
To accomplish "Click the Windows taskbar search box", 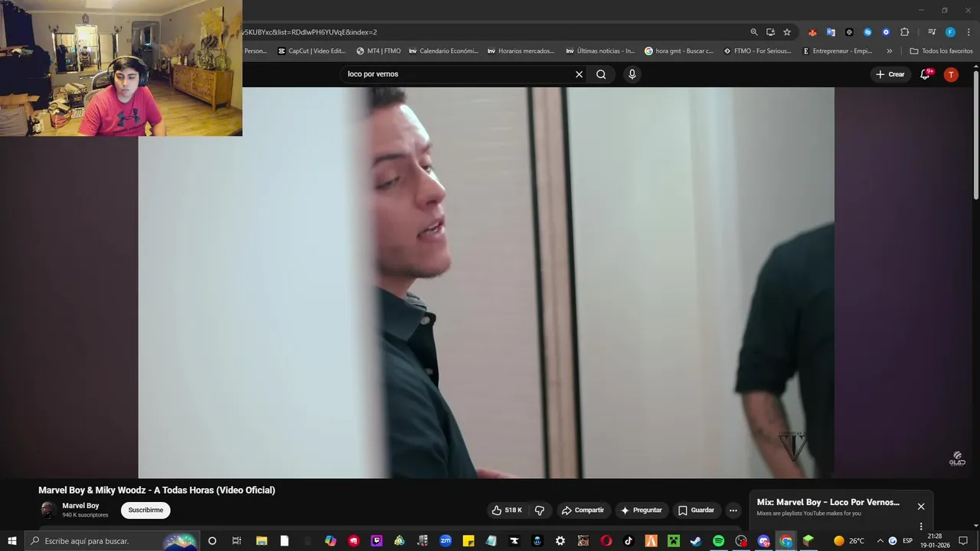I will pos(113,541).
